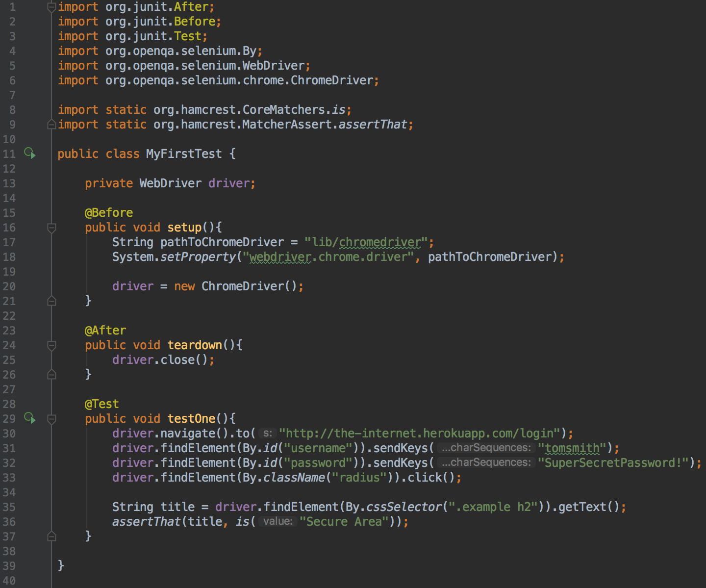Click import 'org.openqa.selenium.By'

tap(181, 51)
